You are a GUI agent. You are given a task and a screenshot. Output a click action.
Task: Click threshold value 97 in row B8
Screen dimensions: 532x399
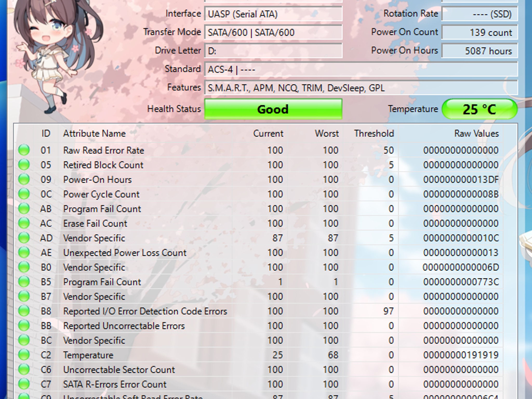(389, 311)
